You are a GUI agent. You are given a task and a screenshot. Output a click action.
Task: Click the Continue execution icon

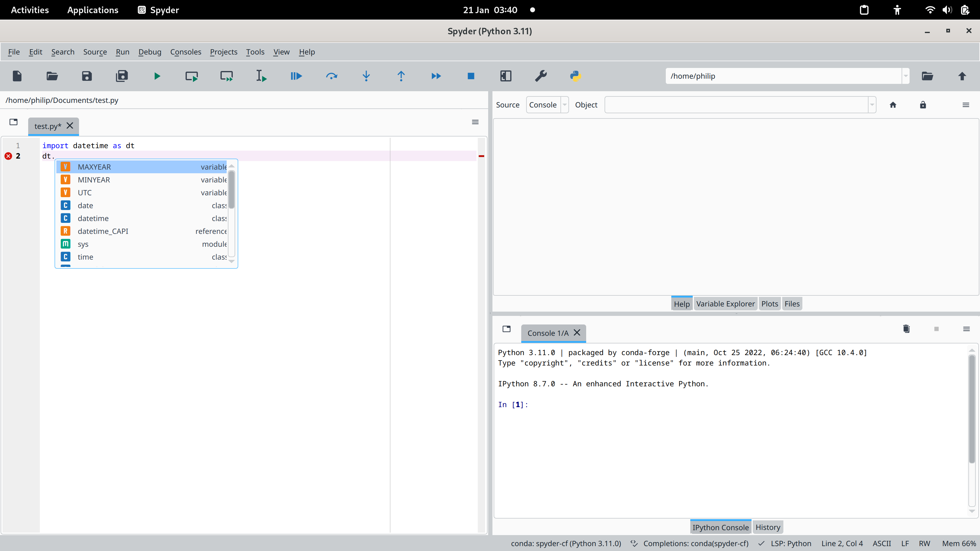tap(436, 76)
